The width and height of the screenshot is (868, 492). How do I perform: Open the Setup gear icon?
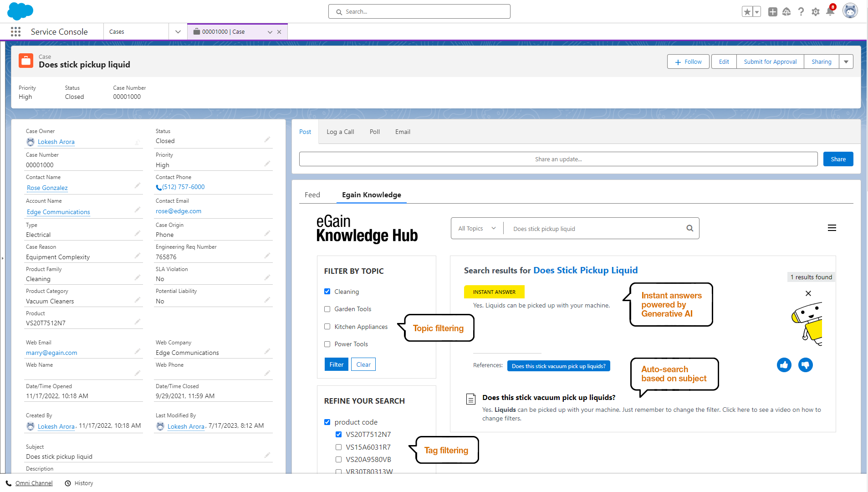pos(816,12)
